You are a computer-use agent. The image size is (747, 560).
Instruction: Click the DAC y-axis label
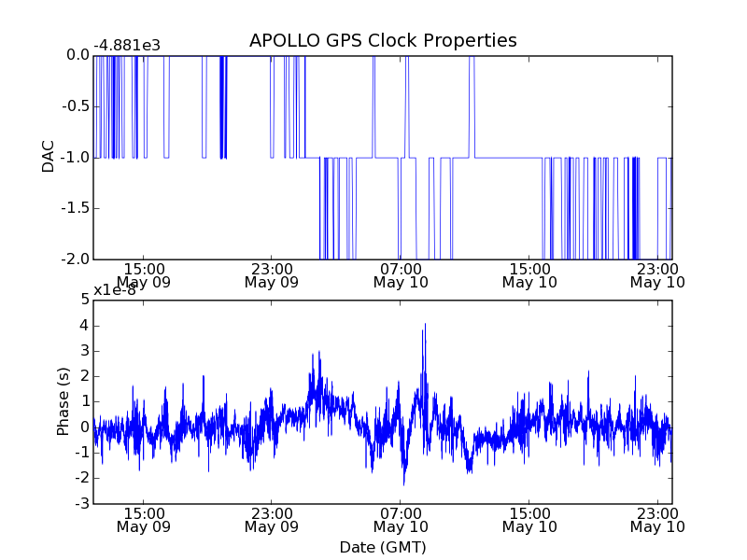click(x=49, y=157)
